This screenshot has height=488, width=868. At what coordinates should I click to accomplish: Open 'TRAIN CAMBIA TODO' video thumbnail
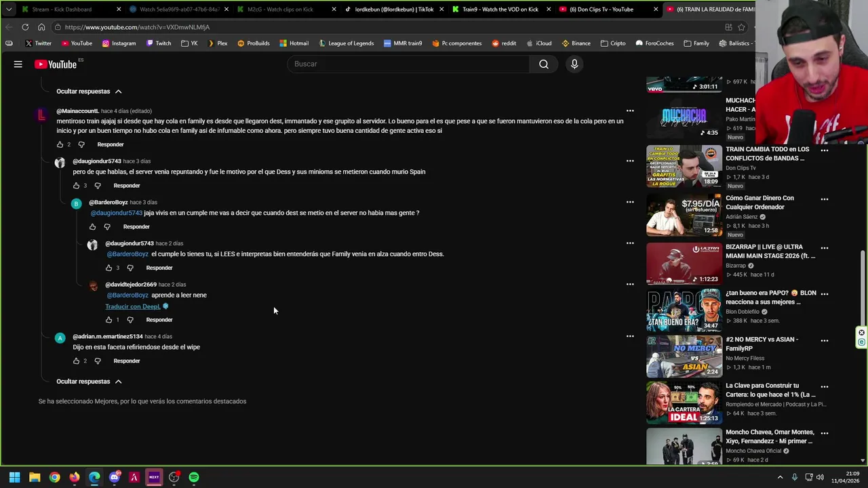coord(684,166)
